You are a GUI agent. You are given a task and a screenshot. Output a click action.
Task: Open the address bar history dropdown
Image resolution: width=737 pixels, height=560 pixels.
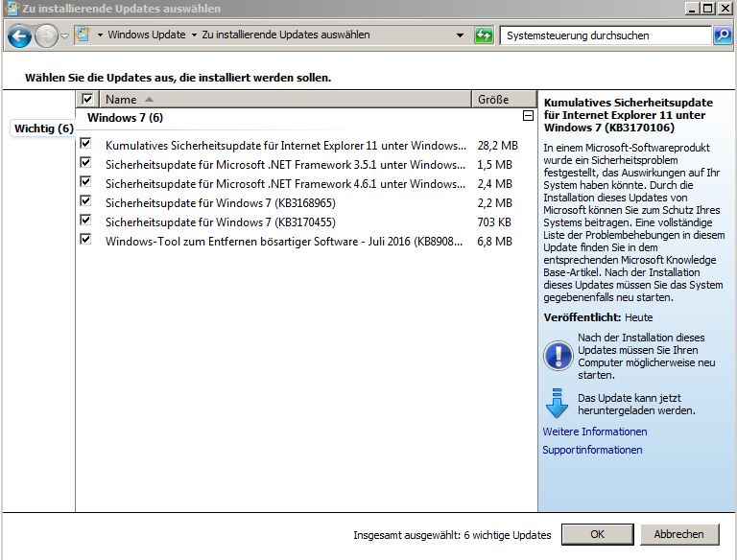tap(461, 35)
